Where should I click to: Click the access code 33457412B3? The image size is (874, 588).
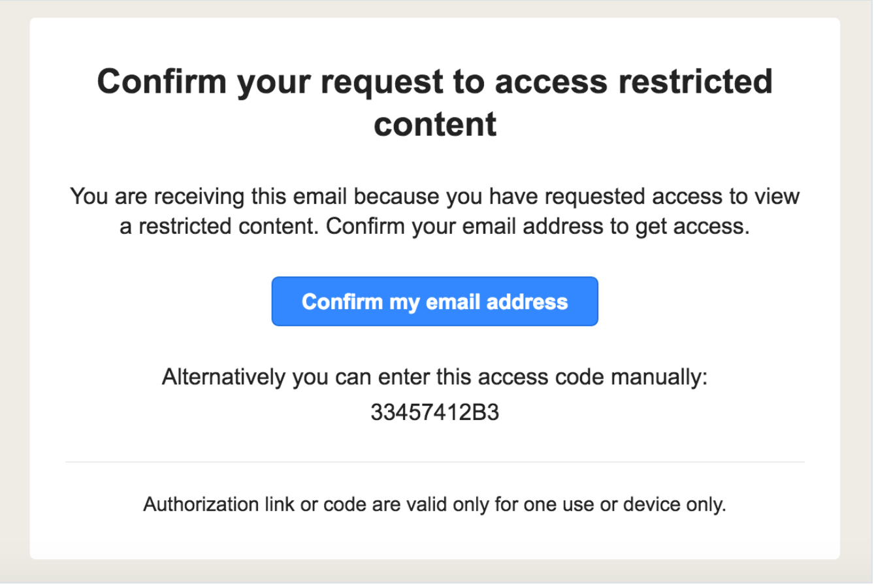434,412
